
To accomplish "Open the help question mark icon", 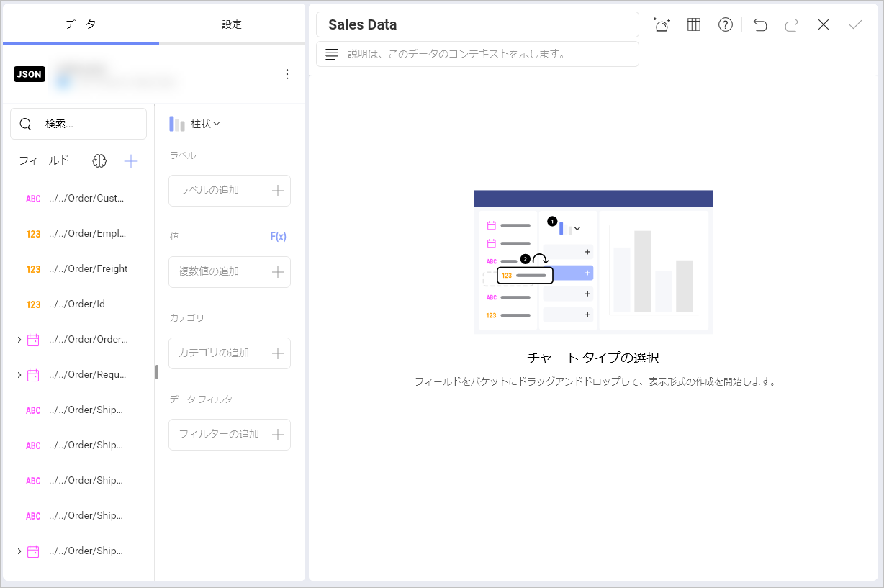I will [x=726, y=24].
